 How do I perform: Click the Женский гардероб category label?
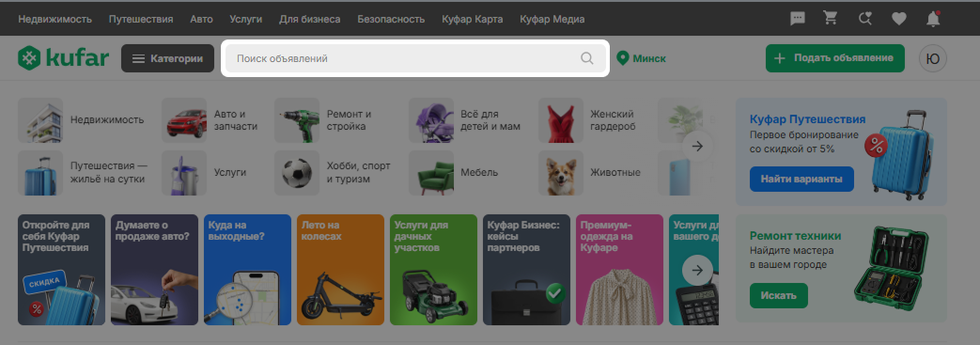pyautogui.click(x=614, y=120)
